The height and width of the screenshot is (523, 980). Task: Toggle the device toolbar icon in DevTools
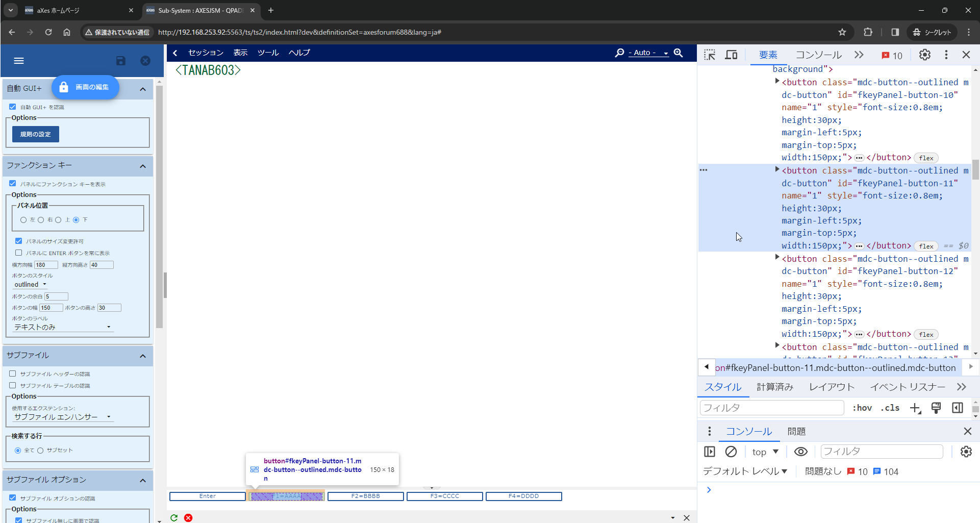click(x=731, y=55)
